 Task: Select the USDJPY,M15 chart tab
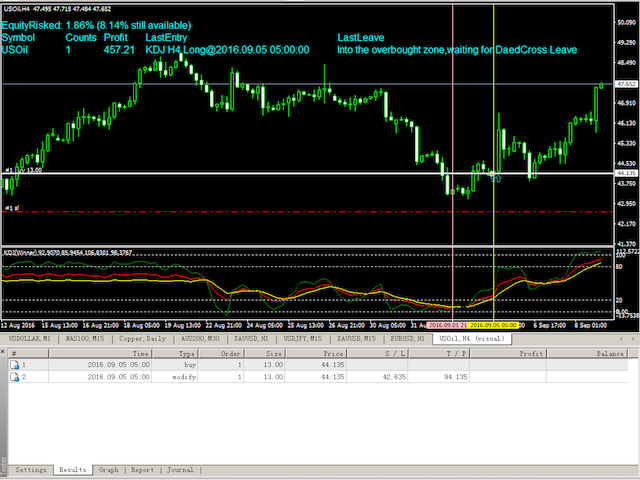[302, 339]
